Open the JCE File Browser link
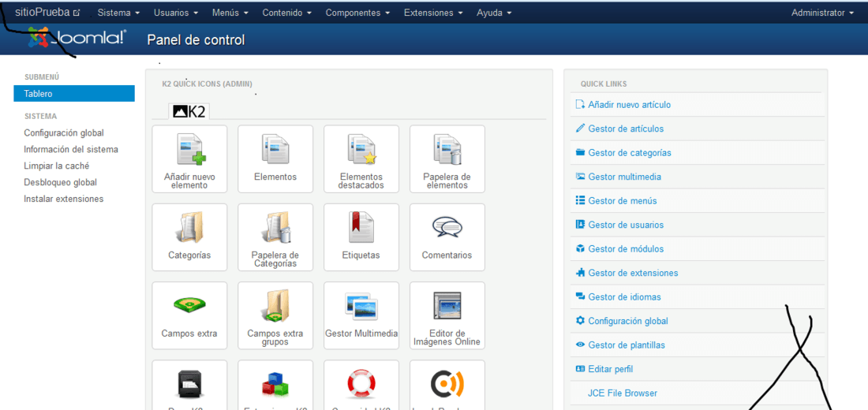The height and width of the screenshot is (410, 868). pyautogui.click(x=623, y=393)
